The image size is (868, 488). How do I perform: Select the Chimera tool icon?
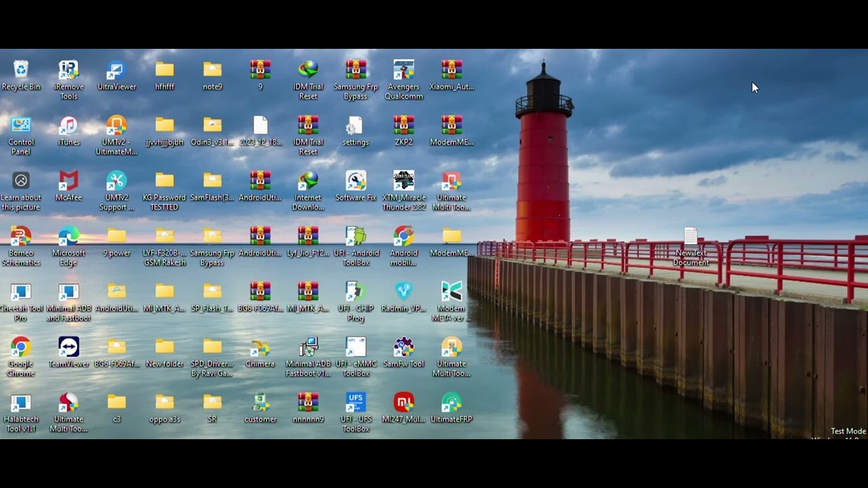pos(260,348)
